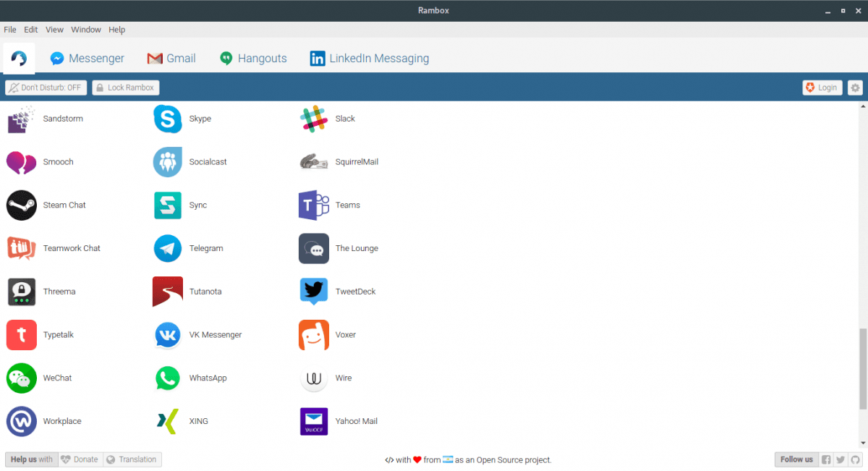Open the Rambox home tab
The height and width of the screenshot is (471, 868).
[x=19, y=59]
